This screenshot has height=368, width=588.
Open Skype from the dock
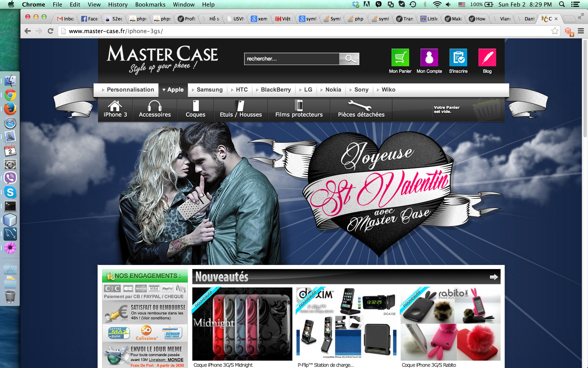(x=10, y=192)
